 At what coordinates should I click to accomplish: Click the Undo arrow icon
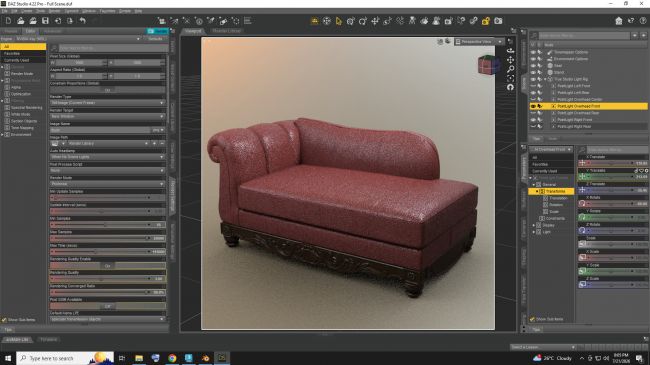click(x=82, y=21)
